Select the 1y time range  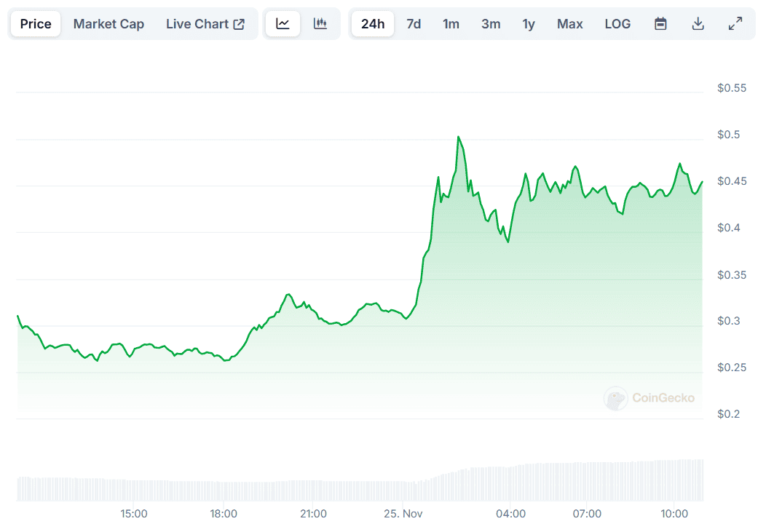coord(529,24)
